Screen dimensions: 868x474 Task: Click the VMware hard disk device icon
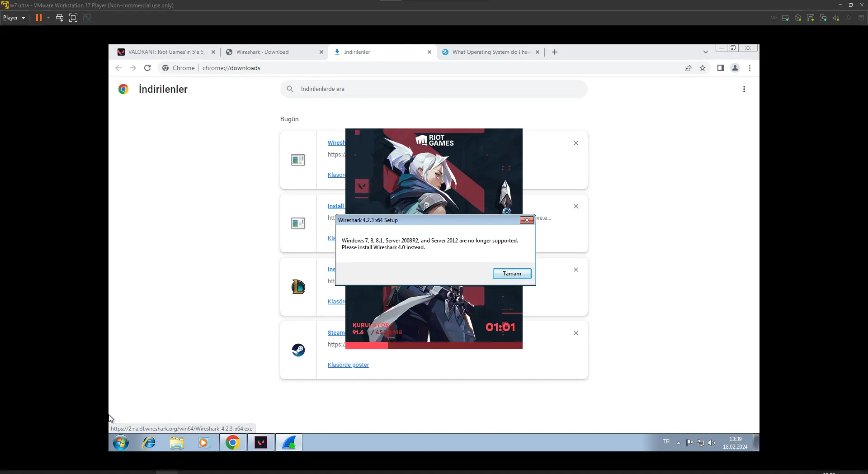(785, 18)
